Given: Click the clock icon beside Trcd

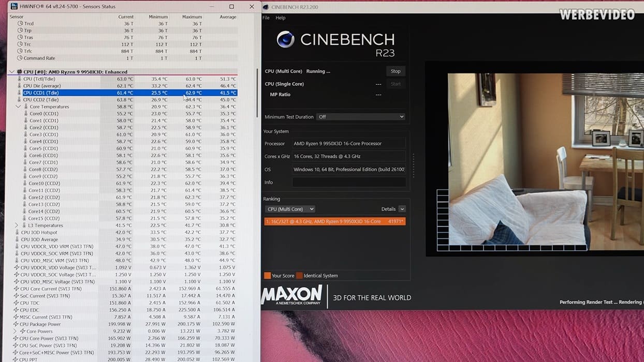Looking at the screenshot, I should coord(20,24).
